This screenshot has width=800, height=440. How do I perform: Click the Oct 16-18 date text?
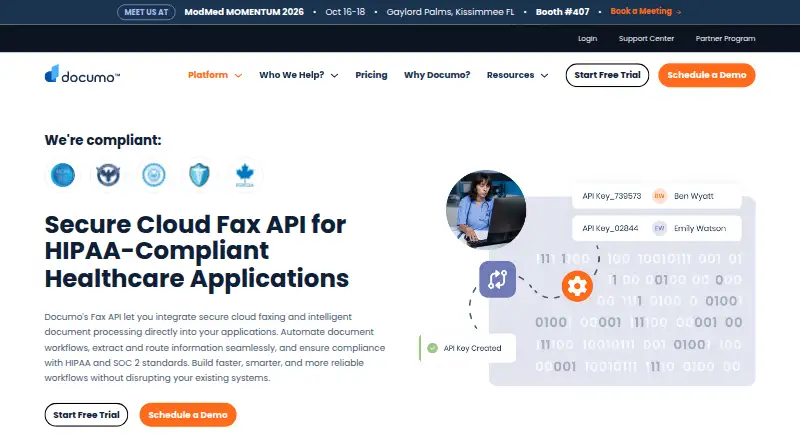345,12
